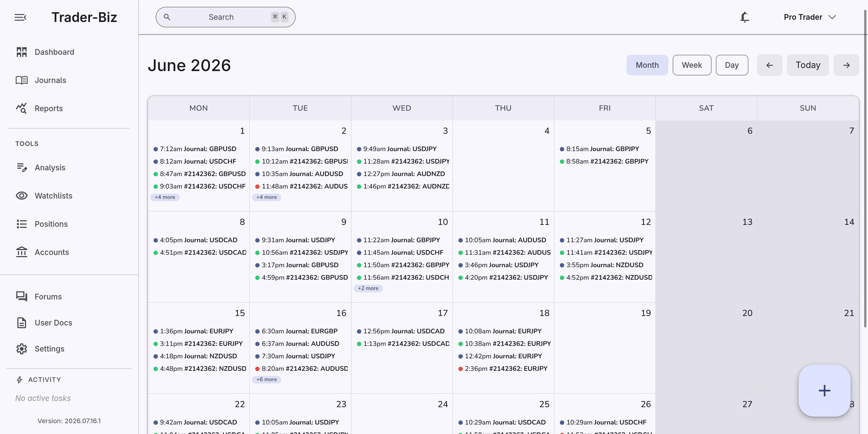Go to previous month with left arrow
This screenshot has width=868, height=434.
point(770,65)
